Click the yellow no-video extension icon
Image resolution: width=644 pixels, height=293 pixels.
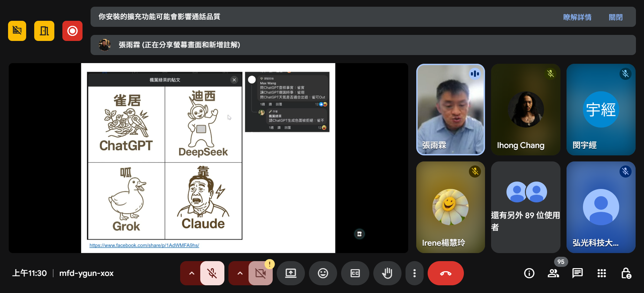tap(17, 31)
